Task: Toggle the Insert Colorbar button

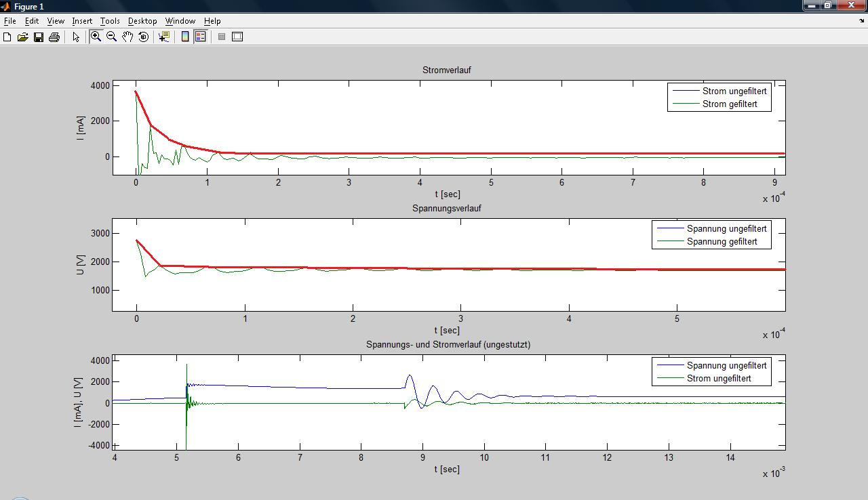Action: point(185,37)
